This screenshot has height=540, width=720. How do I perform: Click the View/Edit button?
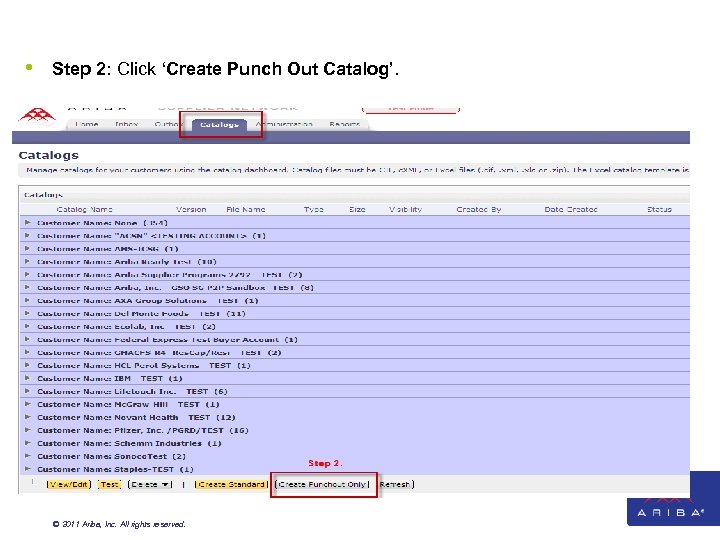(x=69, y=484)
